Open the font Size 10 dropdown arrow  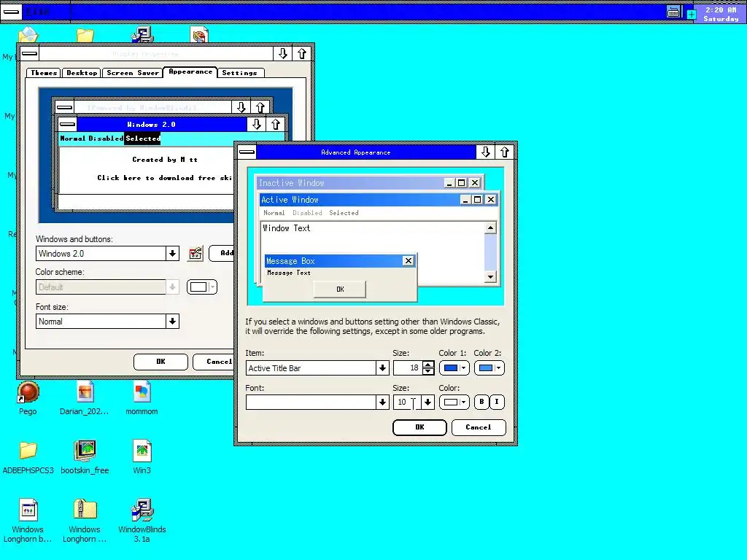tap(427, 402)
